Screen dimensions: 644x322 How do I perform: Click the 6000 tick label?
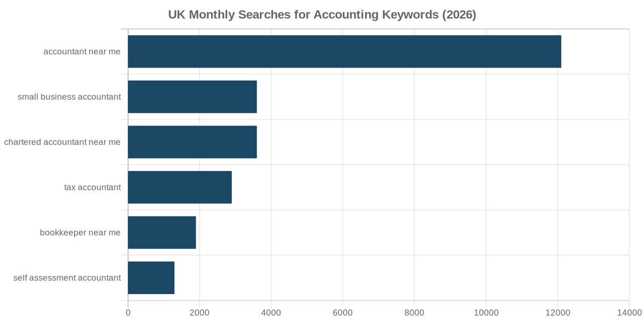[x=343, y=312]
